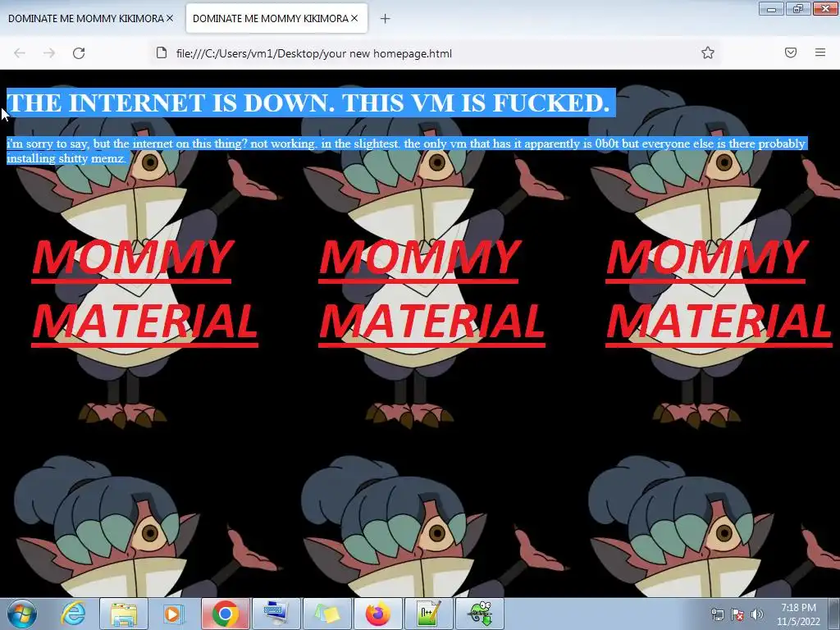Open Google Chrome from taskbar
This screenshot has height=630, width=840.
[x=226, y=614]
